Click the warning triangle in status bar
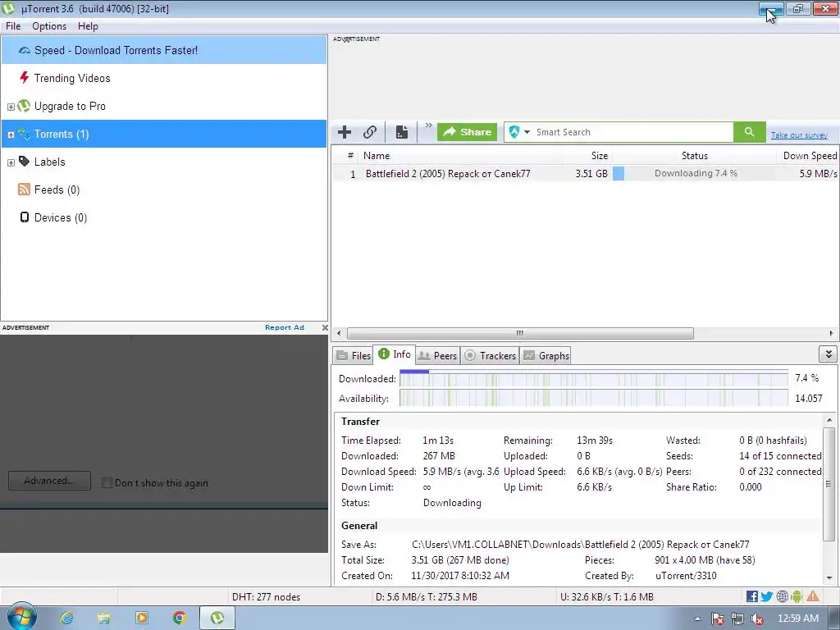Screen dimensions: 840x630 coord(813,596)
